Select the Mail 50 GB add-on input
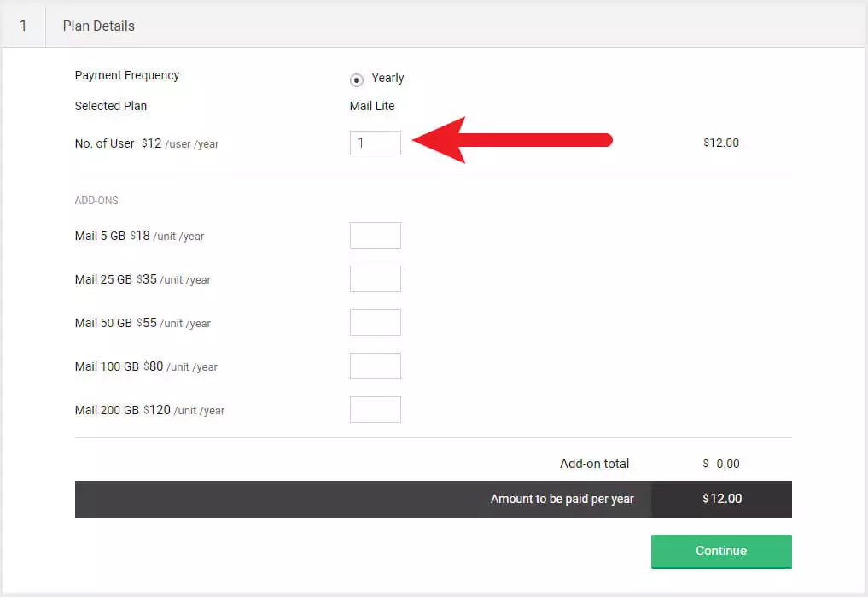Screen dimensions: 868x597 376,323
